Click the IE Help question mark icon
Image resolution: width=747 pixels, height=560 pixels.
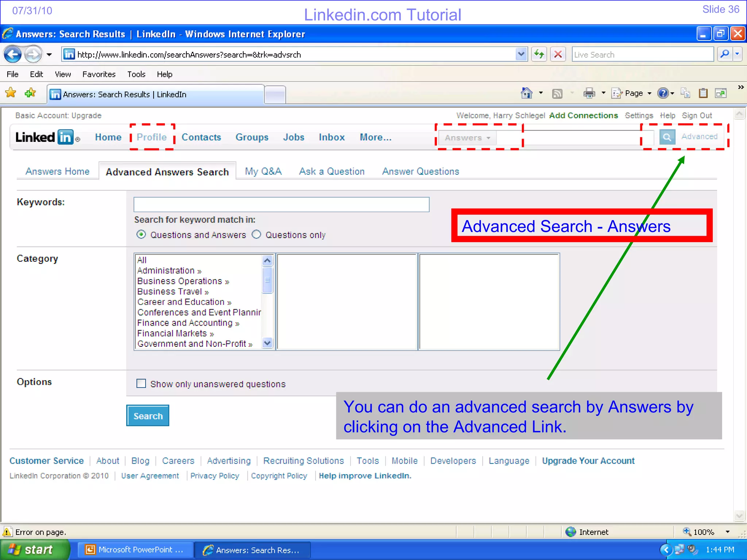(x=663, y=93)
